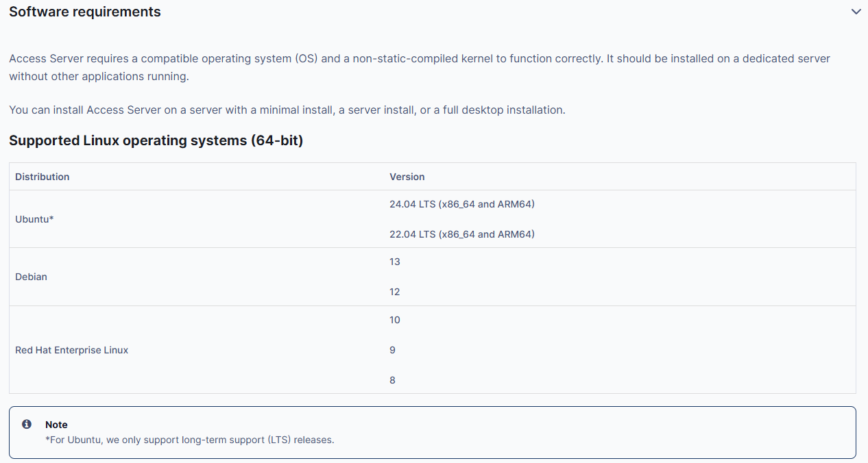Select Red Hat version 8

coord(392,380)
